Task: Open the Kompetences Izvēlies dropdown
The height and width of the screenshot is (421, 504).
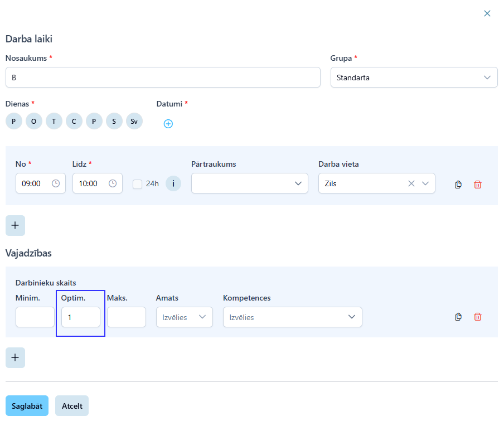Action: 293,317
